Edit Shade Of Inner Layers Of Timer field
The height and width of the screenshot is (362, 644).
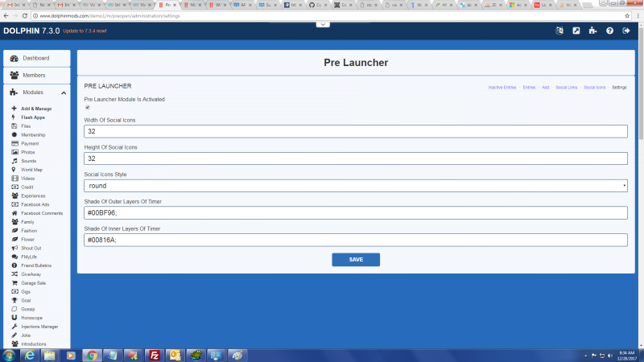(356, 240)
